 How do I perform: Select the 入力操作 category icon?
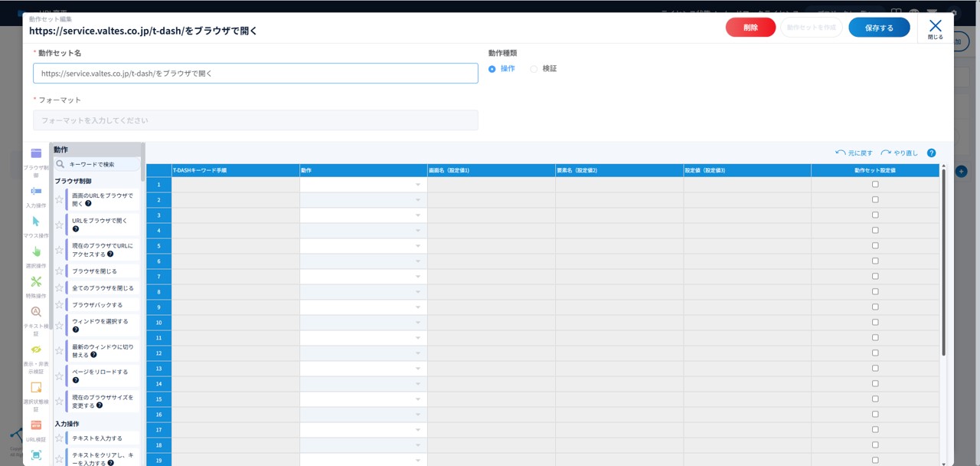coord(36,192)
